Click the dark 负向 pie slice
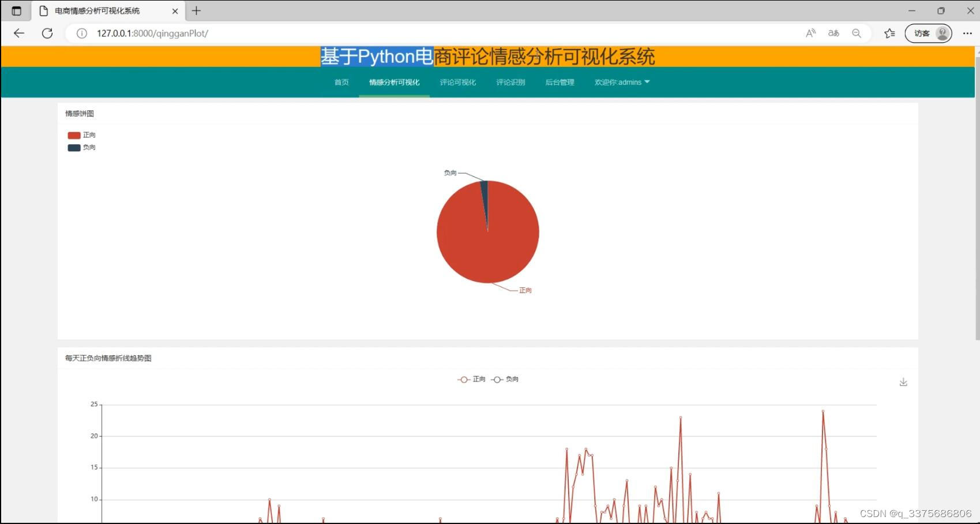The width and height of the screenshot is (980, 524). coord(485,196)
